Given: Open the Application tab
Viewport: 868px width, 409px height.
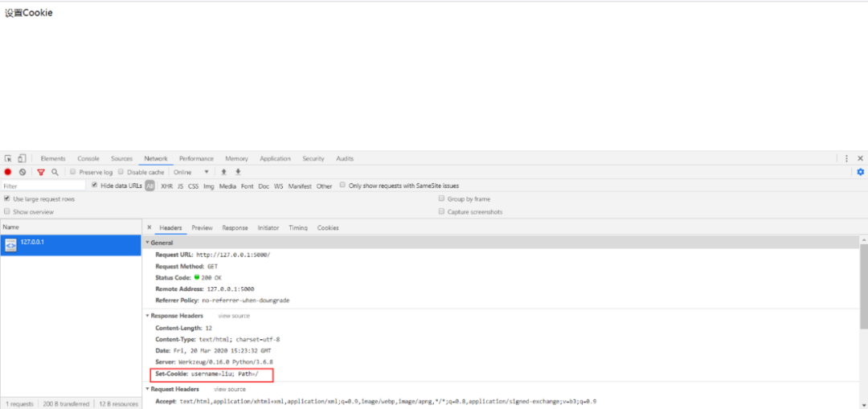Looking at the screenshot, I should pos(275,158).
